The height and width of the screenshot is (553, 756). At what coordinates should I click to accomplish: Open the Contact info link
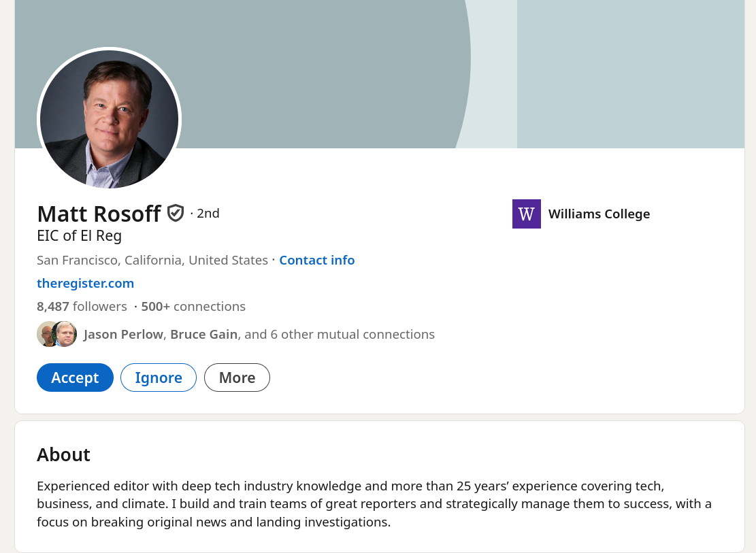(316, 260)
